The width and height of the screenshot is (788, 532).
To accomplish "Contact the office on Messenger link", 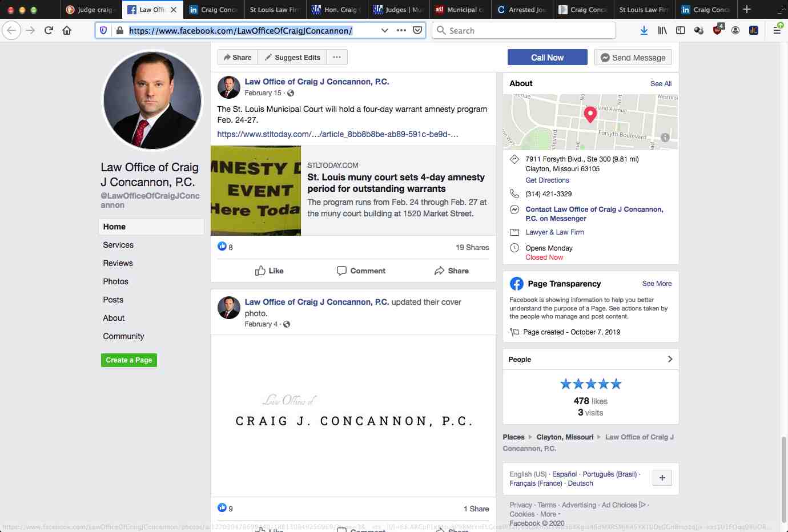I will pyautogui.click(x=594, y=213).
